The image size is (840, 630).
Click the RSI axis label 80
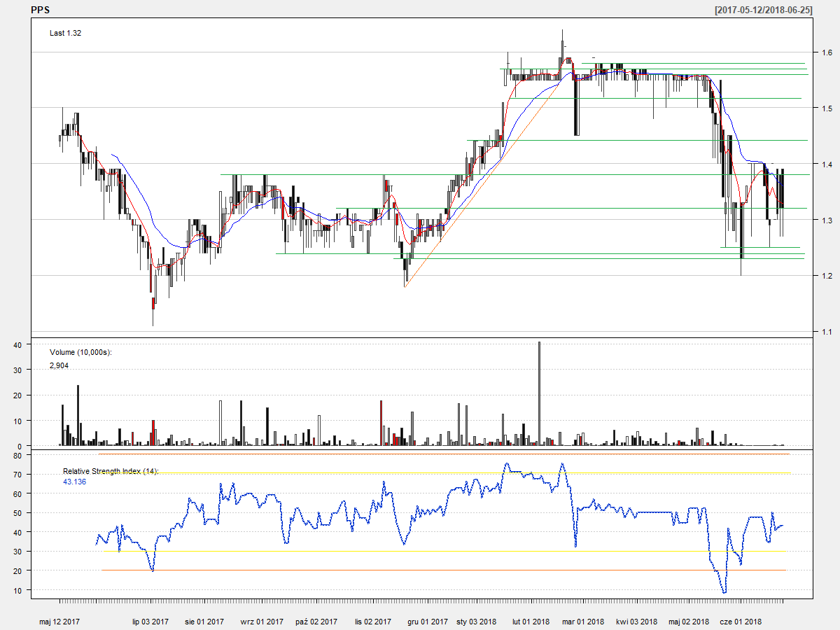coord(19,455)
